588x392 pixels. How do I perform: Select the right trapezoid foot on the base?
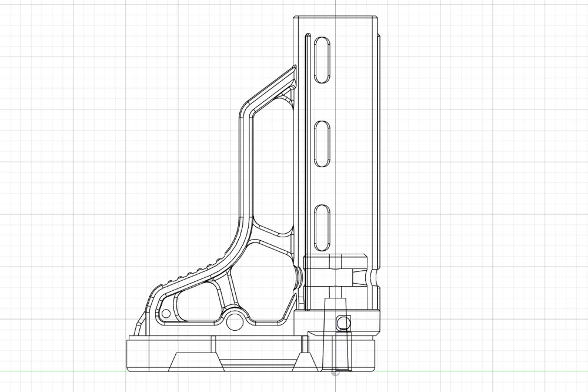coord(305,362)
